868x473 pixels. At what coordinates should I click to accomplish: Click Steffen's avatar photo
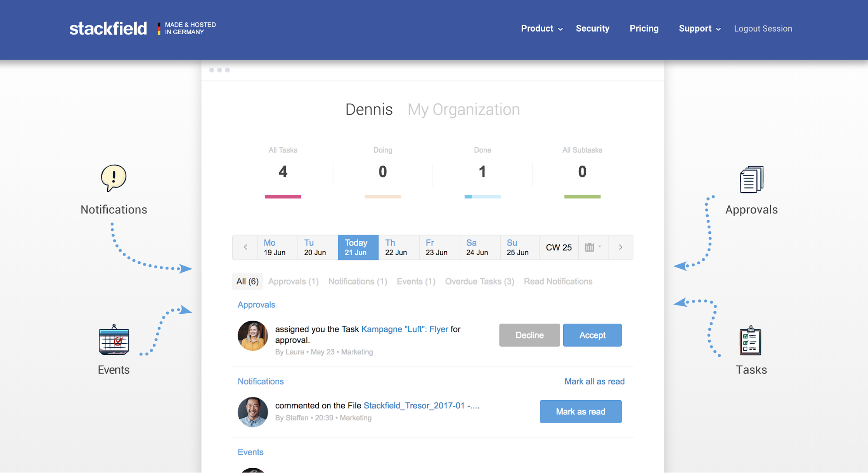[x=253, y=412]
